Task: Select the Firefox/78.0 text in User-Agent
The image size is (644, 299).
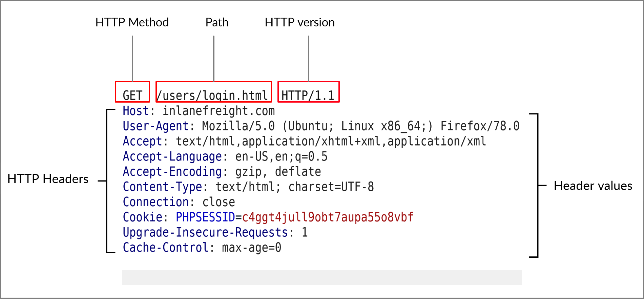Action: click(x=480, y=126)
